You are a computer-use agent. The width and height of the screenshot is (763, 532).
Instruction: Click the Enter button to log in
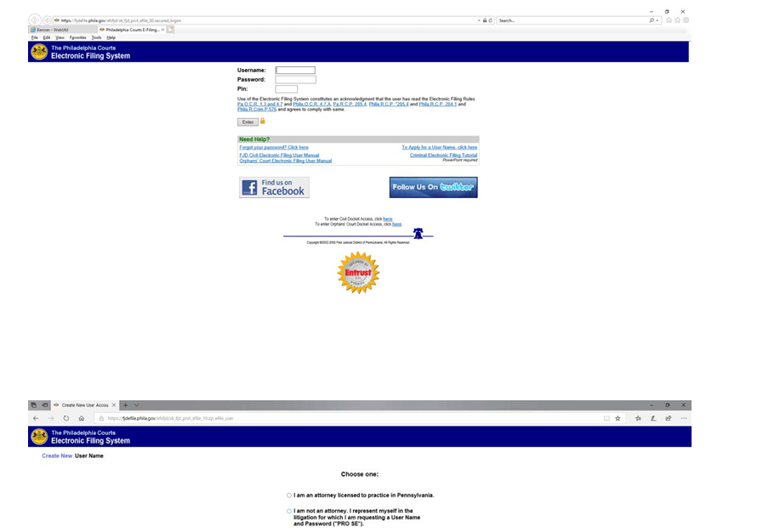pyautogui.click(x=248, y=122)
